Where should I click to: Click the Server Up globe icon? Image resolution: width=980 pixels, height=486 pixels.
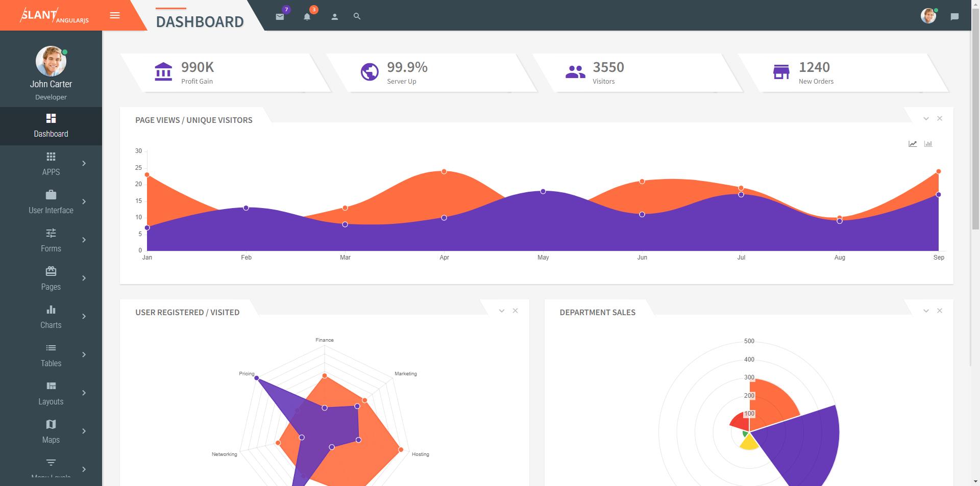pyautogui.click(x=370, y=72)
